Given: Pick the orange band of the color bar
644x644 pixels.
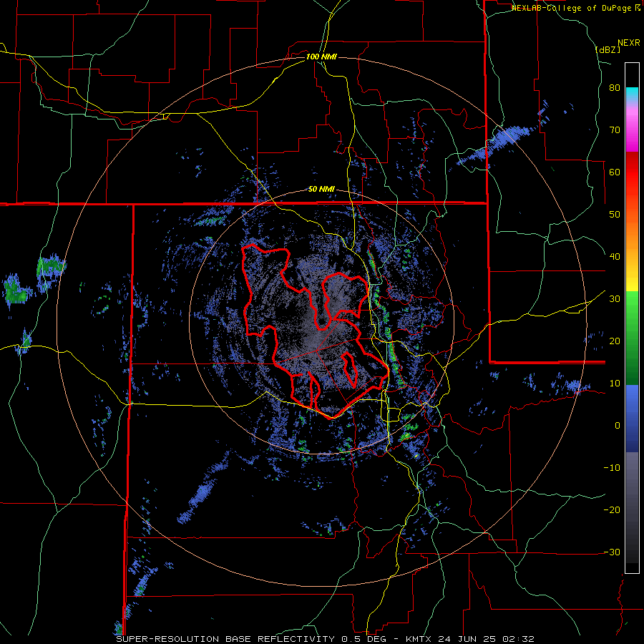Looking at the screenshot, I should pos(632,230).
